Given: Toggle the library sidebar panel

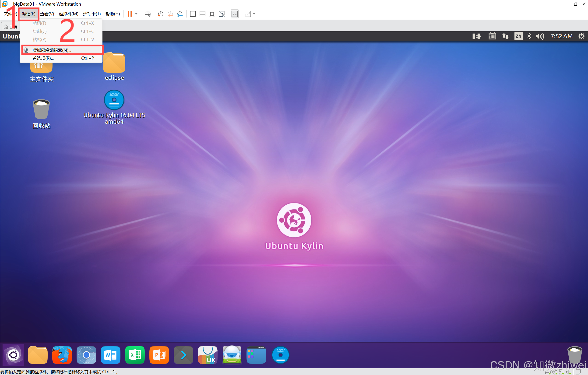Looking at the screenshot, I should [193, 14].
